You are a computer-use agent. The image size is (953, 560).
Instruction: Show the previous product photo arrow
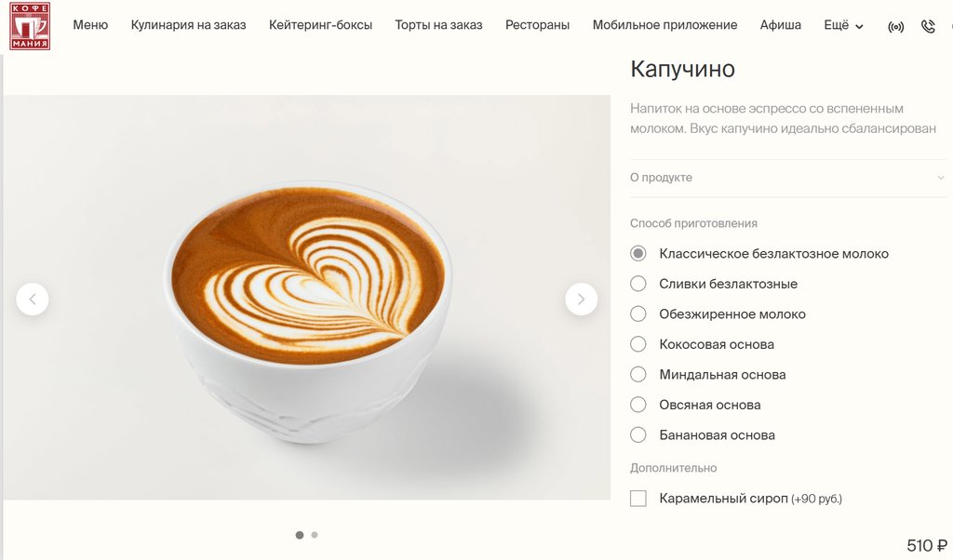tap(33, 299)
